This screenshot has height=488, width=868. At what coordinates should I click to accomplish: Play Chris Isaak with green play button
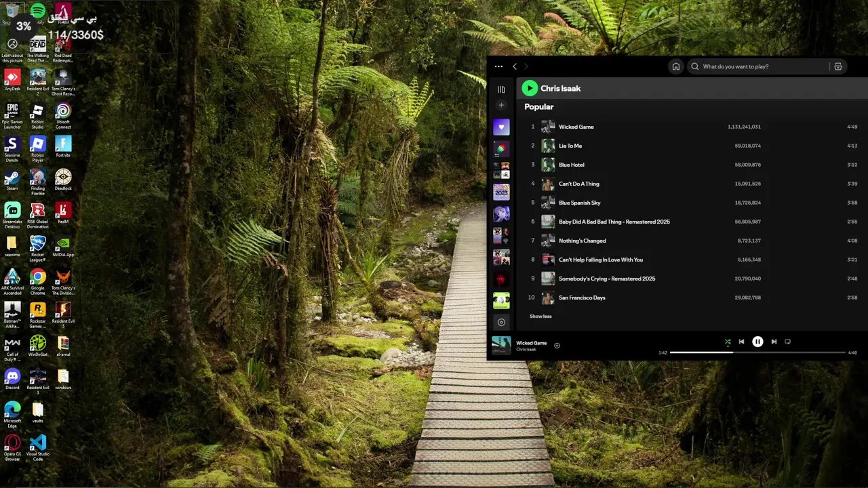pos(530,88)
